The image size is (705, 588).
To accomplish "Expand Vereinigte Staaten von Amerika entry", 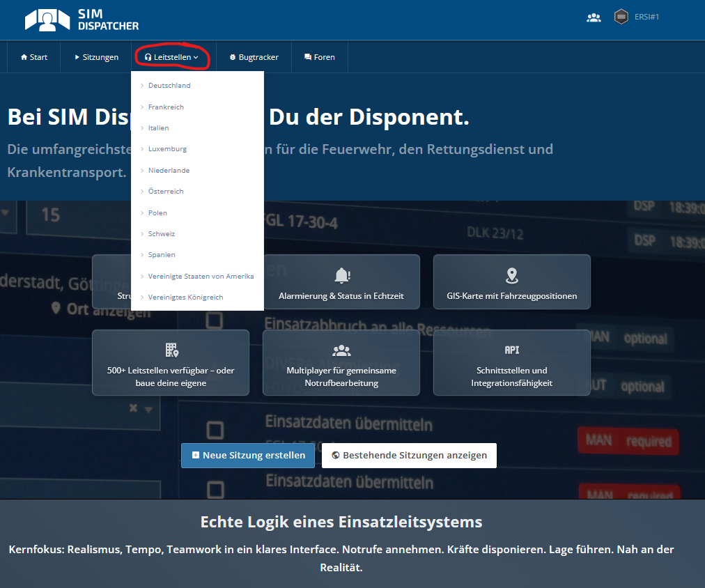I will pyautogui.click(x=201, y=276).
